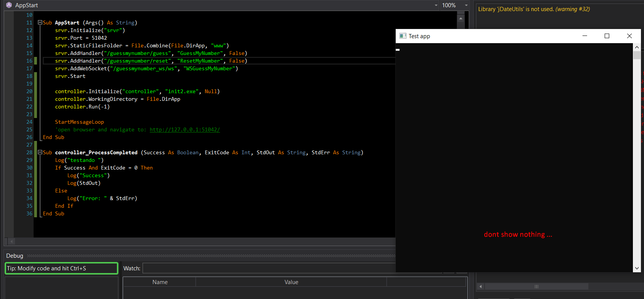Image resolution: width=644 pixels, height=299 pixels.
Task: Open the http://127.0.0.1:51042/ link
Action: 184,129
